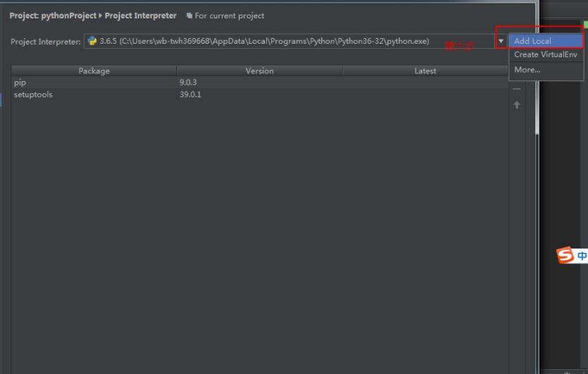Click setuptools version 39.0.1 cell

pos(190,95)
